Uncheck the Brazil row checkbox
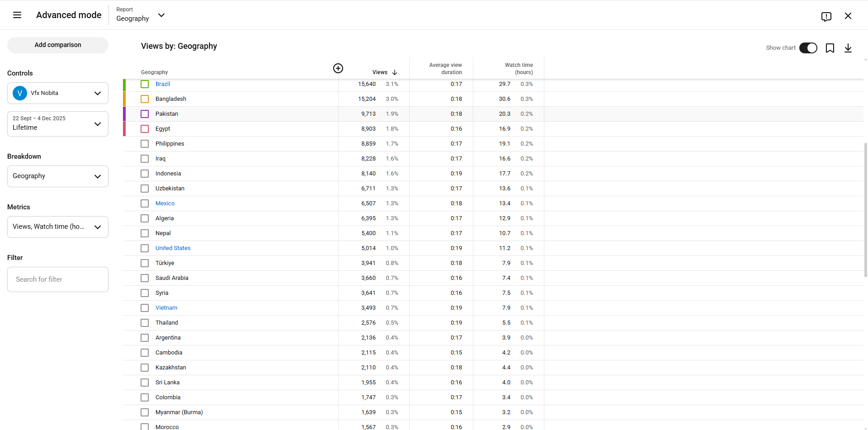868x430 pixels. click(145, 84)
